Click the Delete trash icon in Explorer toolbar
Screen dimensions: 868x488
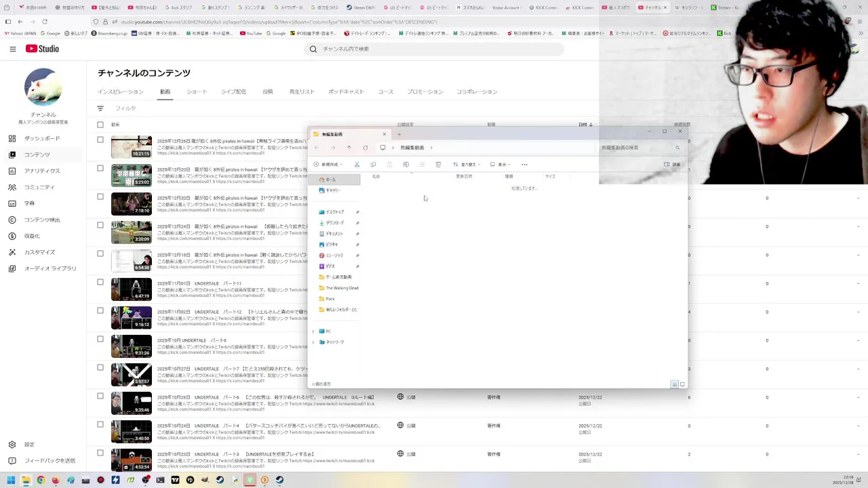[x=438, y=165]
